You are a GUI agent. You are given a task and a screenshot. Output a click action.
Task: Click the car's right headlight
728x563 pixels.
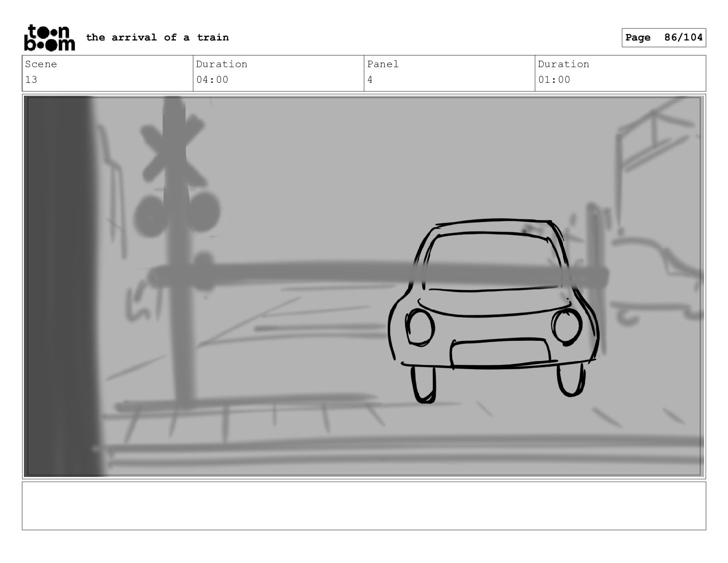coord(567,326)
